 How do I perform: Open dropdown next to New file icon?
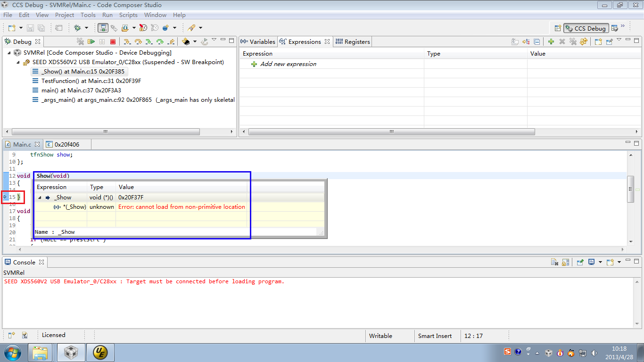pyautogui.click(x=21, y=28)
